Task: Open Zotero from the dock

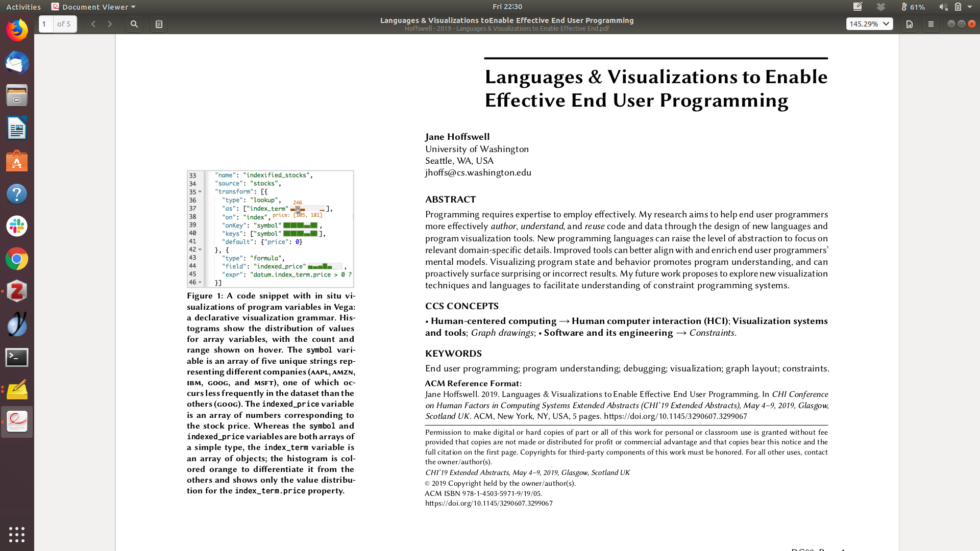Action: click(x=17, y=291)
